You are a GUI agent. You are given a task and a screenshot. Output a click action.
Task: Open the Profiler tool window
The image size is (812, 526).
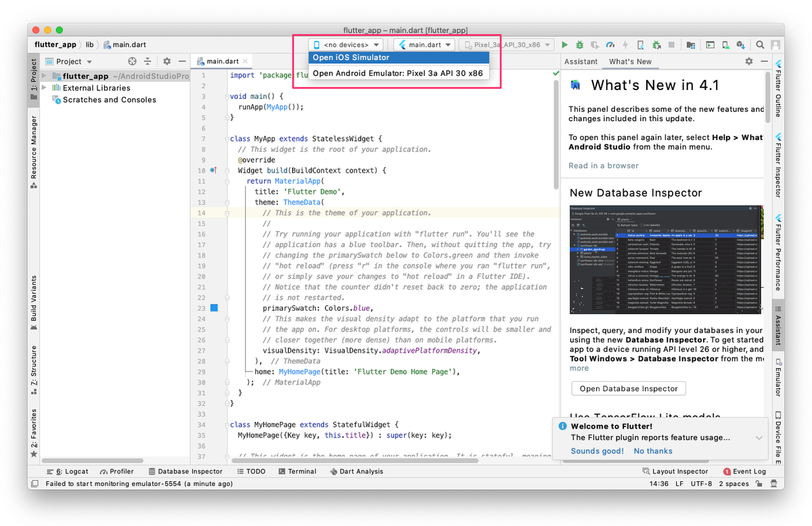[116, 471]
